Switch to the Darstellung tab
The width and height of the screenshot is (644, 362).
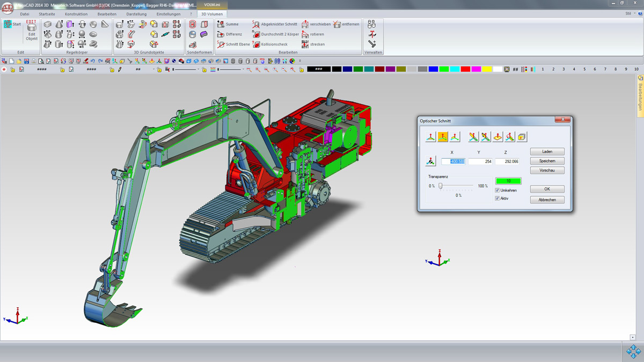[x=136, y=14]
